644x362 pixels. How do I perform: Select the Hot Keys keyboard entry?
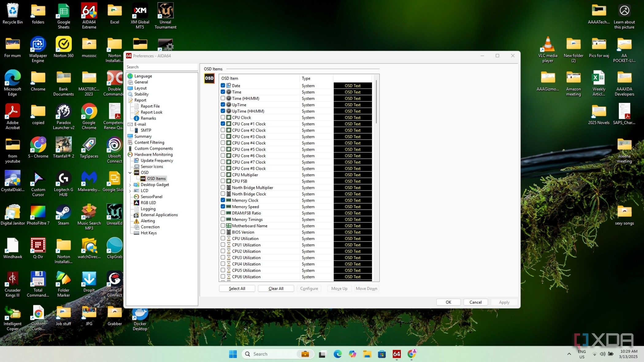(148, 233)
